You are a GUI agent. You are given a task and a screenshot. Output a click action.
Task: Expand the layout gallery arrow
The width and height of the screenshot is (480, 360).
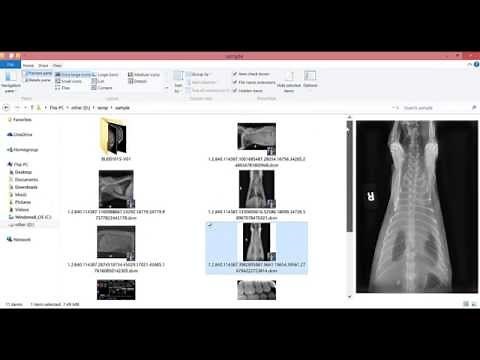click(166, 88)
